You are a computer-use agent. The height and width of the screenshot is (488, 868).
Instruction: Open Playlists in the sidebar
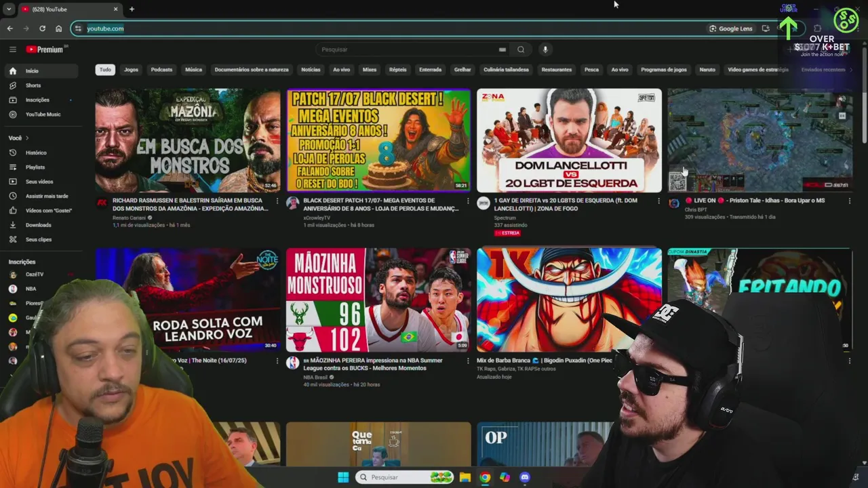[41, 167]
